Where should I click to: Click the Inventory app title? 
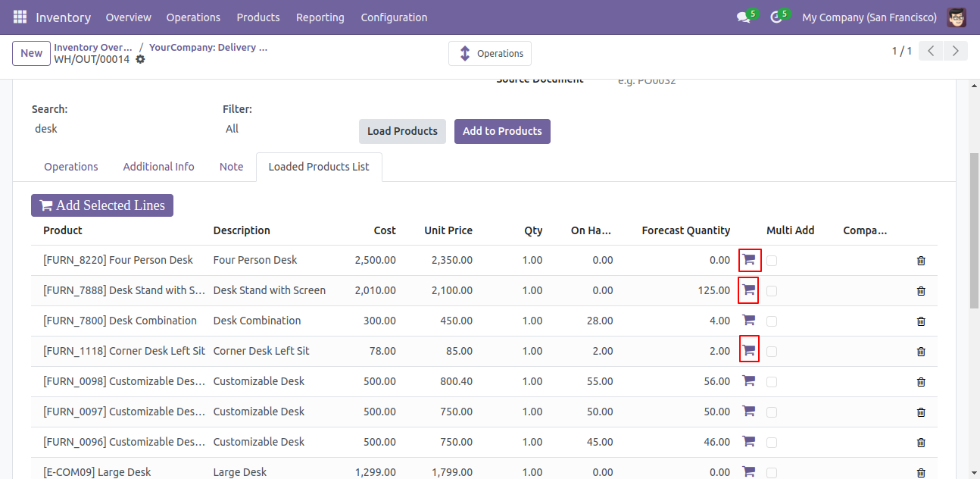[63, 17]
